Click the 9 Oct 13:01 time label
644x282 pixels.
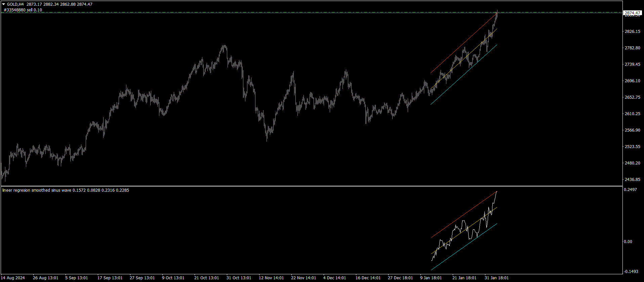pos(173,278)
